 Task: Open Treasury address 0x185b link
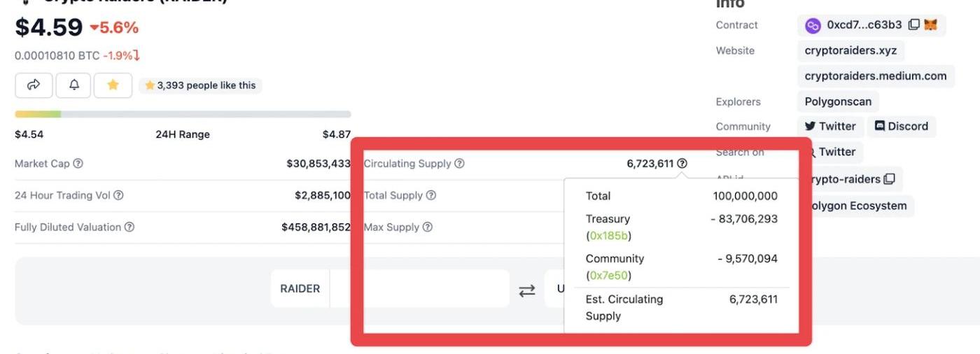[x=609, y=236]
